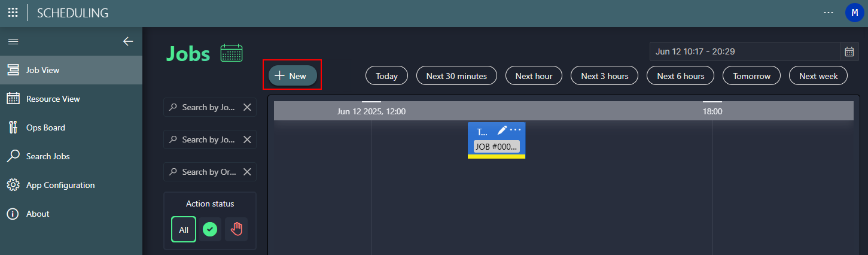Click the green calendar icon beside Jobs

[x=232, y=53]
